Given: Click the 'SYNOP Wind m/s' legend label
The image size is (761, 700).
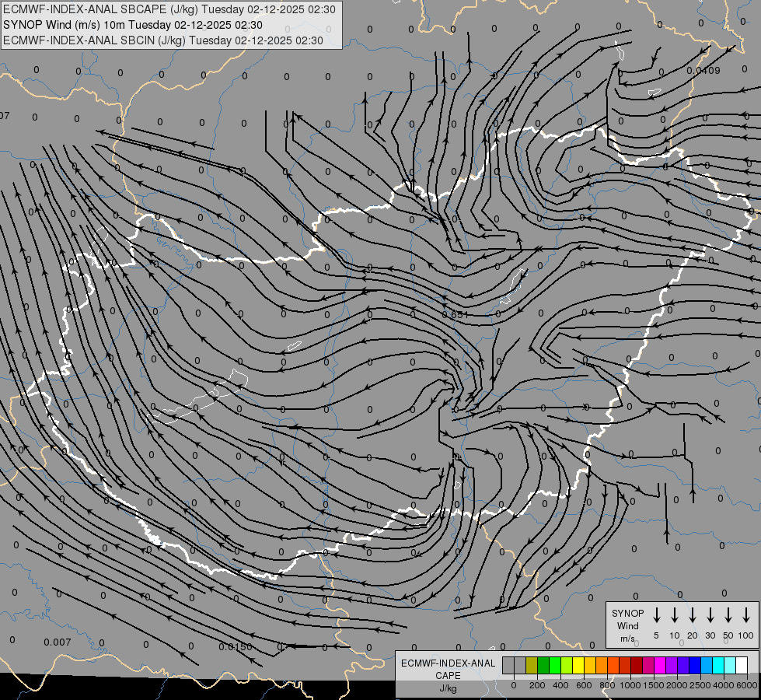Looking at the screenshot, I should (x=627, y=625).
